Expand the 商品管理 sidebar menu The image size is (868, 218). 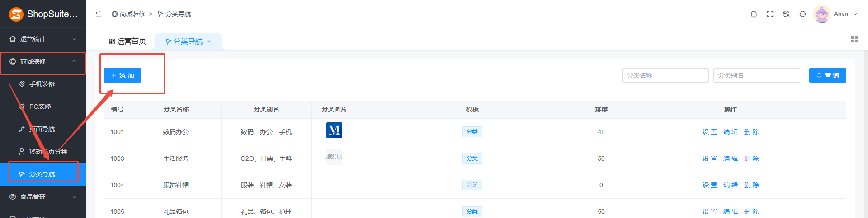pyautogui.click(x=43, y=197)
